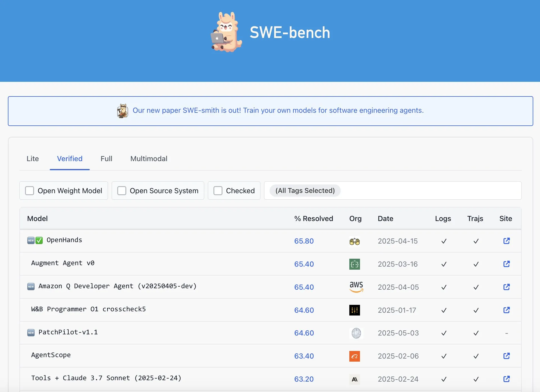Image resolution: width=540 pixels, height=392 pixels.
Task: Open the W&B Programmer O1 crosscheck5 site link
Action: [x=507, y=310]
